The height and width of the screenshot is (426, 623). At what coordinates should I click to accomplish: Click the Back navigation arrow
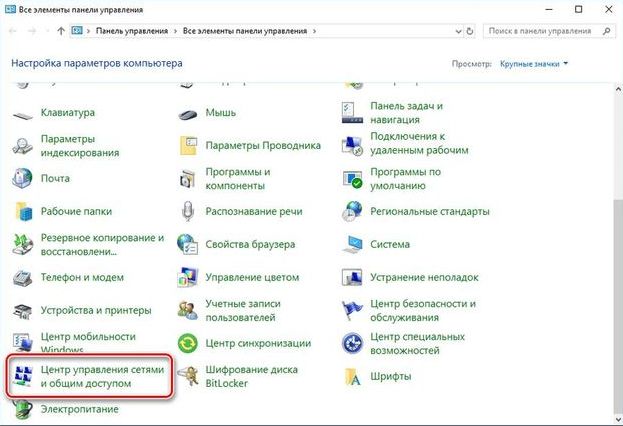[12, 31]
